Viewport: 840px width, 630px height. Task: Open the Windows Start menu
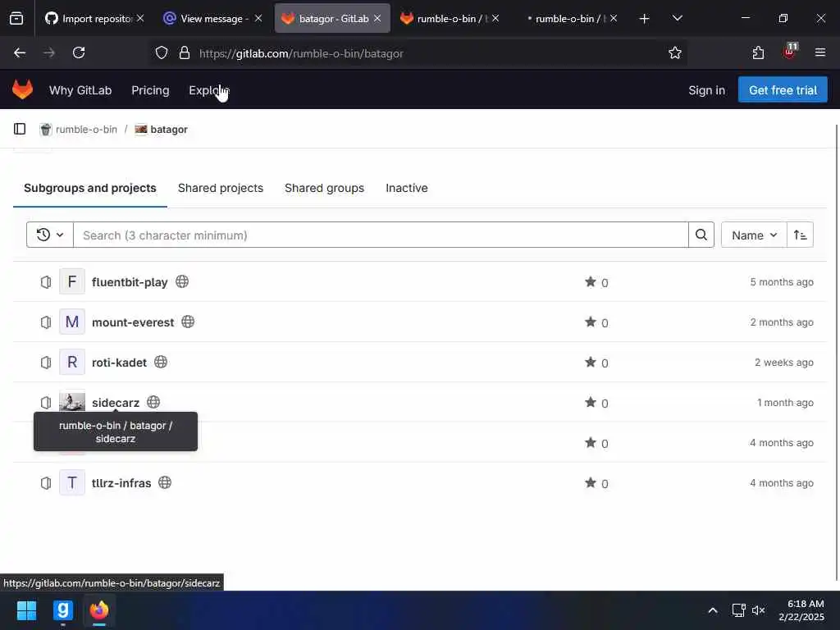(27, 609)
